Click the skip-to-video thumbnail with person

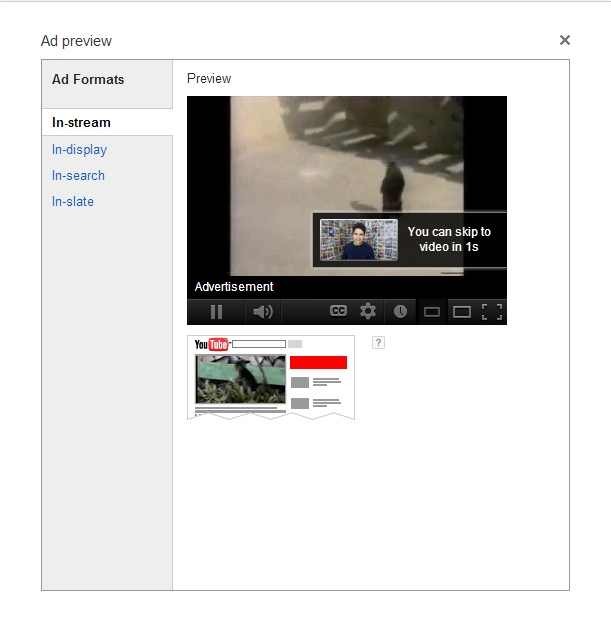359,240
